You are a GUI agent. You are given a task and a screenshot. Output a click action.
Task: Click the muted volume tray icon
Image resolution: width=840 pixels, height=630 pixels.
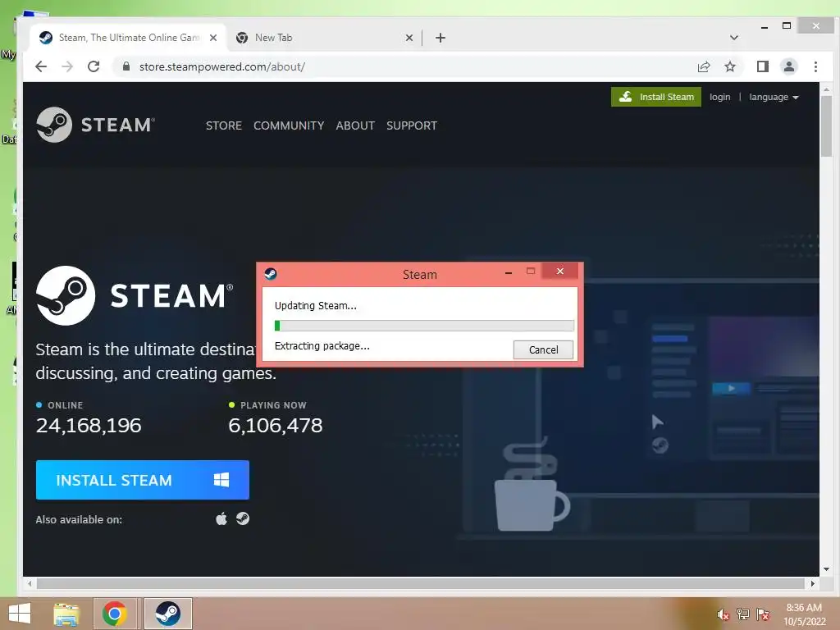(x=723, y=614)
